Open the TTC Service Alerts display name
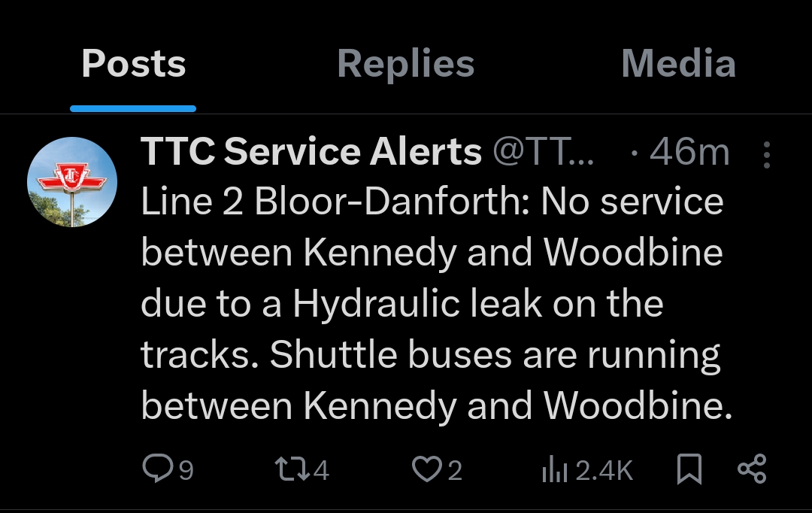The width and height of the screenshot is (812, 513). (x=311, y=153)
